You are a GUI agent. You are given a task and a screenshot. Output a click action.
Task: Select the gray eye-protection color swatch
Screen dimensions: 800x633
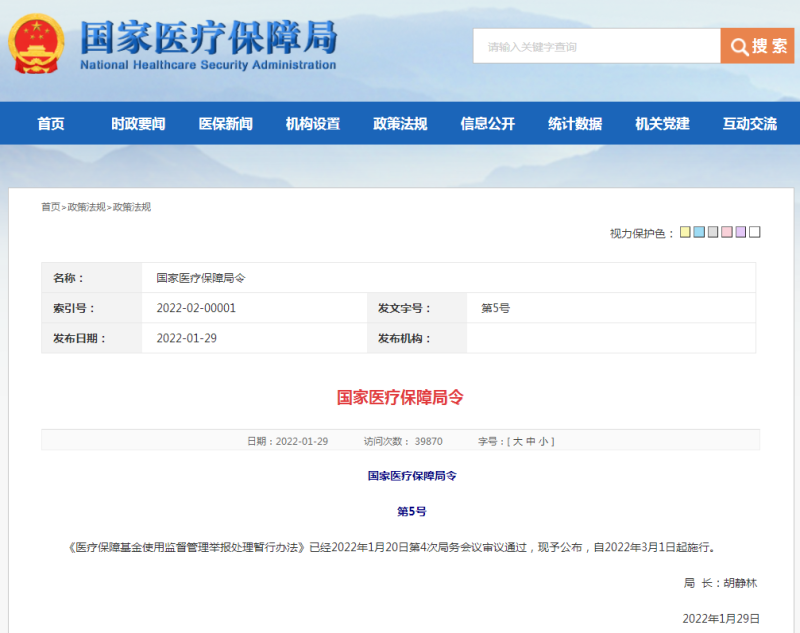(713, 232)
